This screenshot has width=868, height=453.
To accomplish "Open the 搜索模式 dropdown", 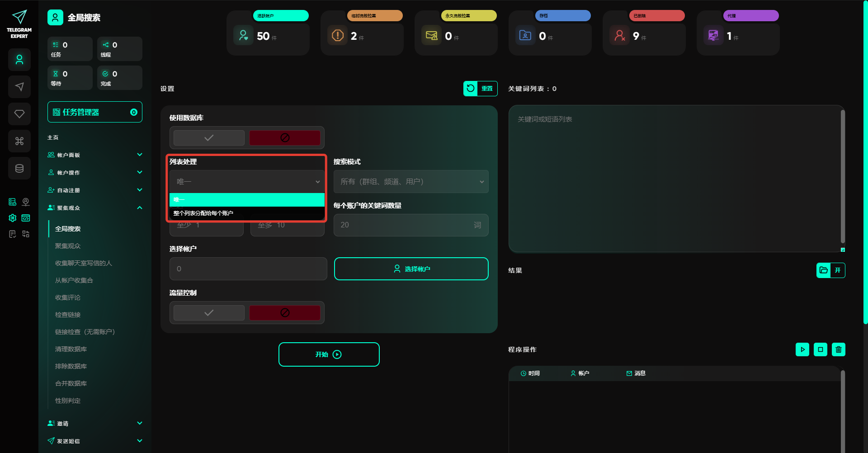I will tap(411, 182).
